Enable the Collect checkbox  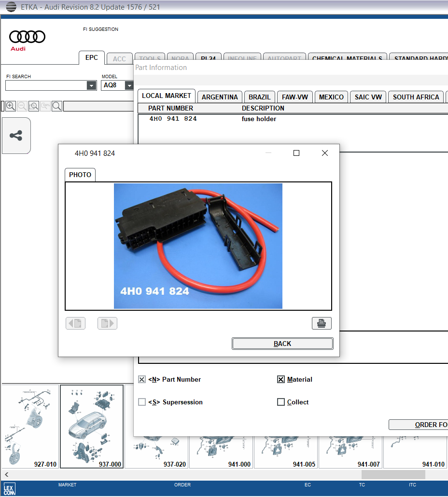281,402
